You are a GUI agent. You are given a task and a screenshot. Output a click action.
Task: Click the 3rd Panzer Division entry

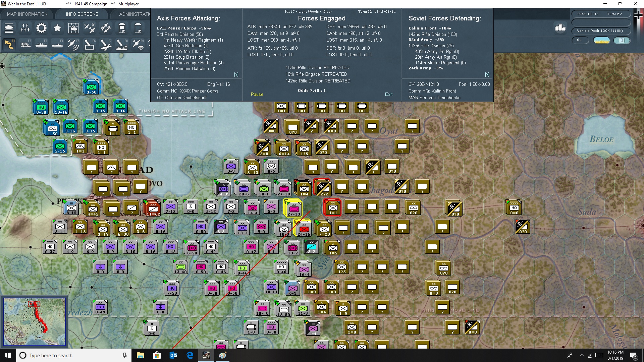[x=180, y=34]
